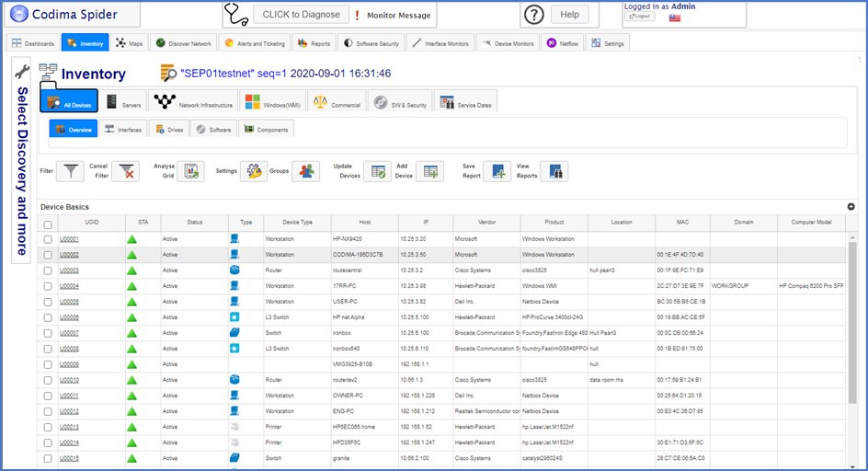Click the View Reports icon

click(x=554, y=171)
